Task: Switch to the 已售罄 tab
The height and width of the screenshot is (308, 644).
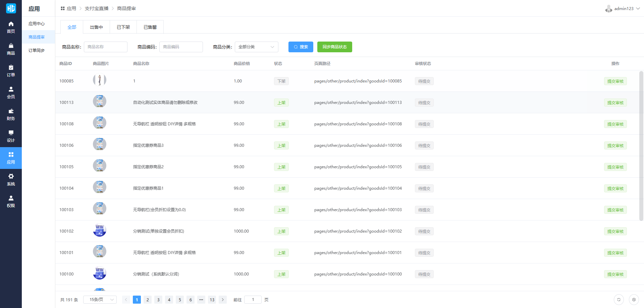Action: point(150,27)
